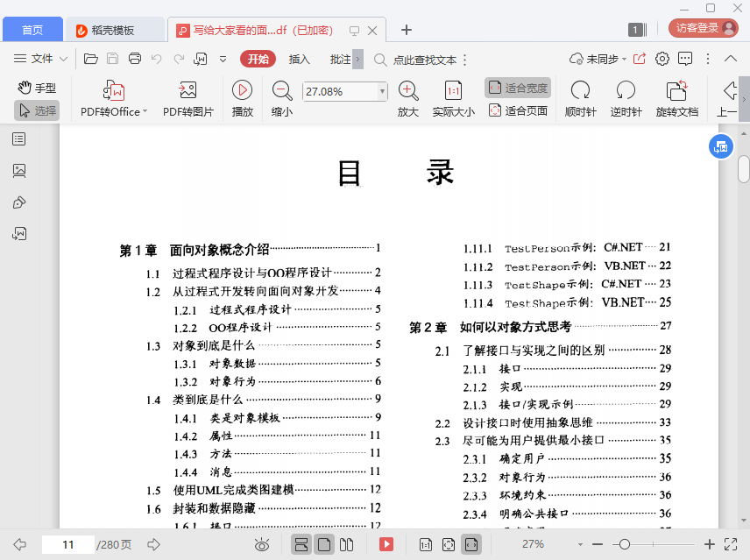Switch to the 插入 ribbon tab

pos(300,59)
